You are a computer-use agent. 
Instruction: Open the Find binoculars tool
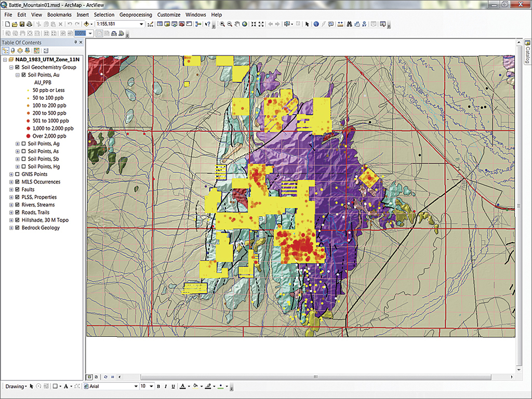pos(349,24)
